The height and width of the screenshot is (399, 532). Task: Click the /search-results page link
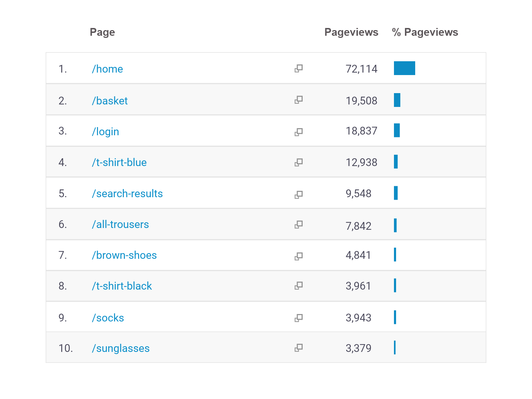pos(127,194)
